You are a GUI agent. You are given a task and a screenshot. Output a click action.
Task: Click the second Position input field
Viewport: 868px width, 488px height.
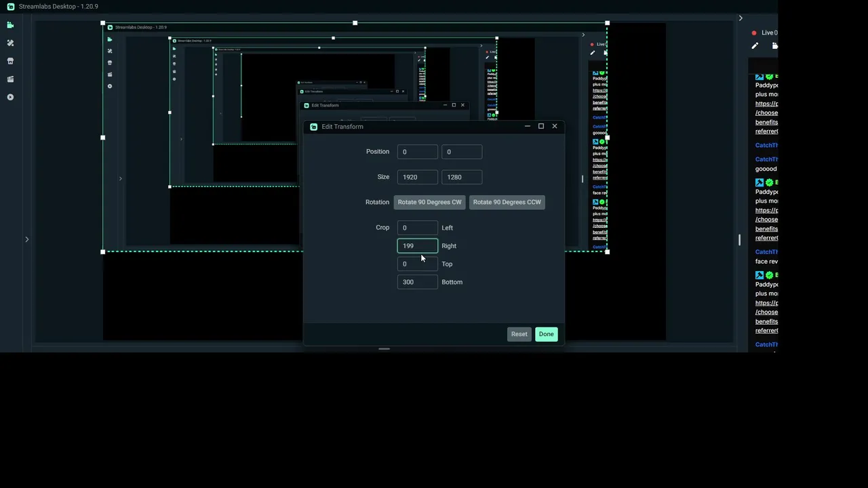[x=462, y=152]
